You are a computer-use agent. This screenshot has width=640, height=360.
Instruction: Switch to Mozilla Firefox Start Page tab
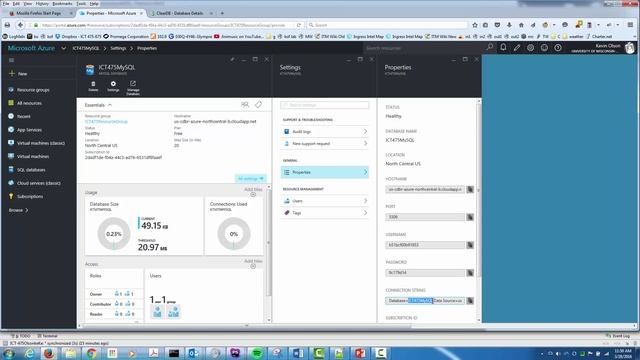click(x=39, y=13)
